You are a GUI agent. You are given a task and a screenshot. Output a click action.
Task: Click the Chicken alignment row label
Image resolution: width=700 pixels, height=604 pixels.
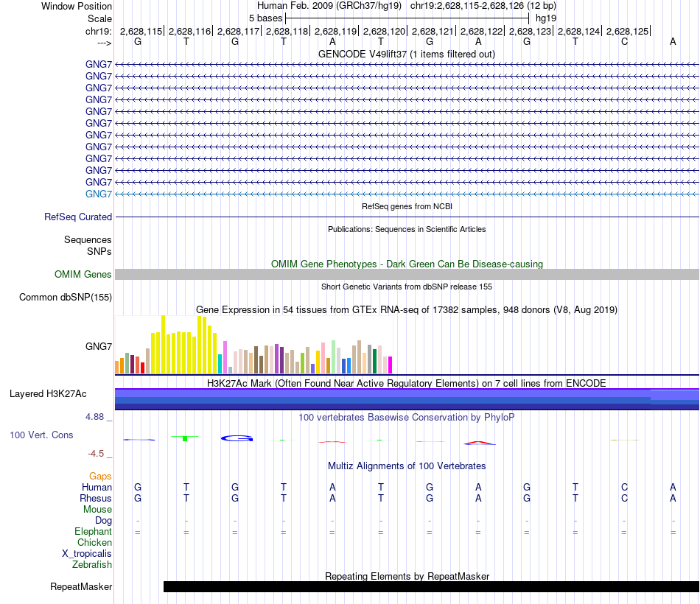point(94,542)
